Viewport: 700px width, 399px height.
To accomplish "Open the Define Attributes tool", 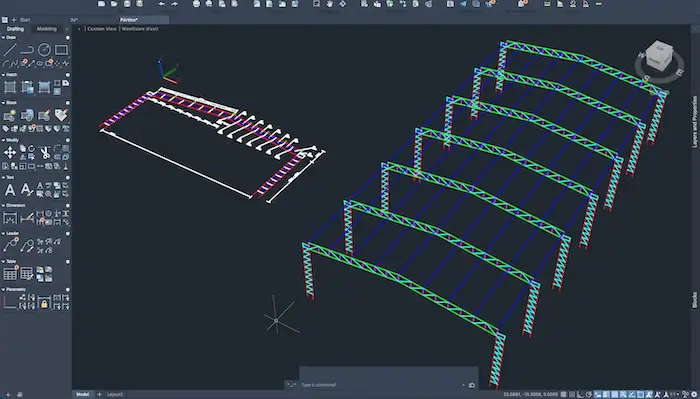I will point(61,115).
